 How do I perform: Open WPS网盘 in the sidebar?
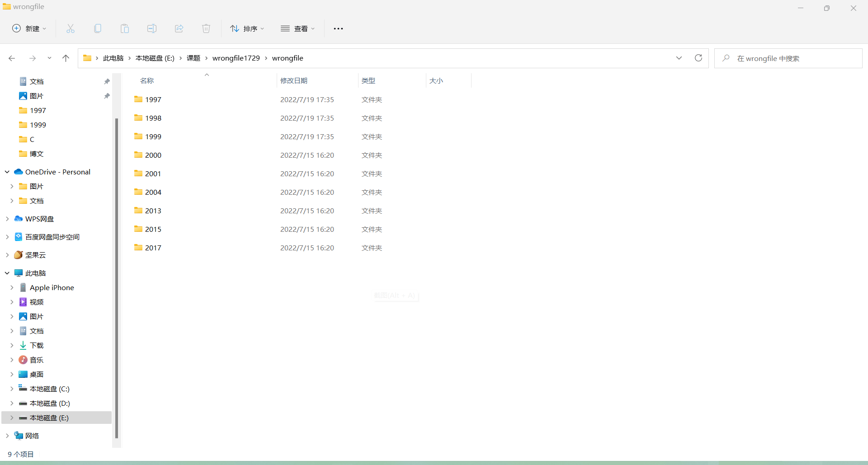coord(39,219)
